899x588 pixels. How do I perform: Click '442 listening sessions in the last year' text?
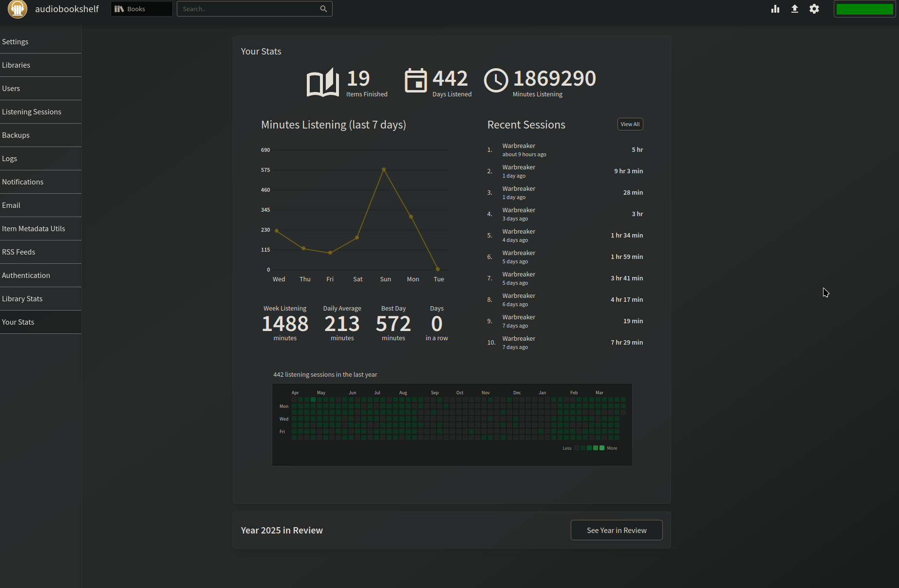coord(325,374)
